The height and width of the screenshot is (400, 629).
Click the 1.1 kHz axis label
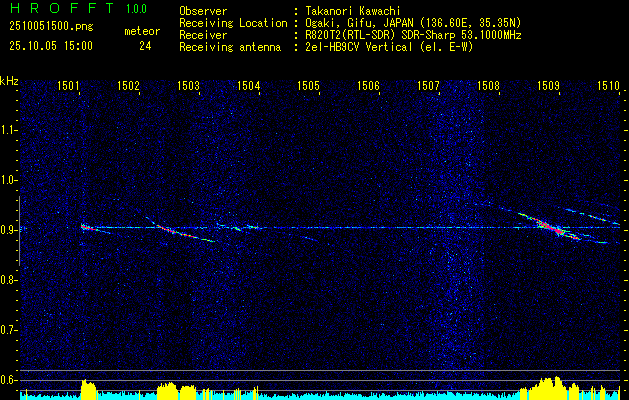[x=8, y=130]
